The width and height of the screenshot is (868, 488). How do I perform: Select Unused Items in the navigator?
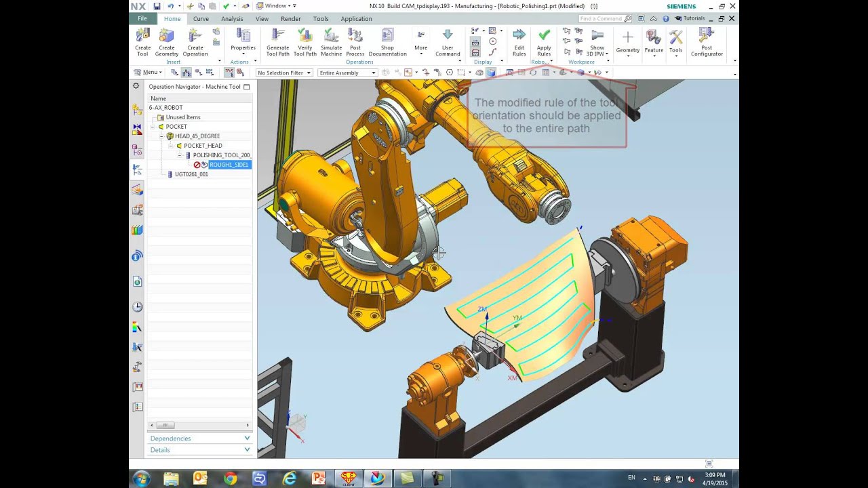183,117
